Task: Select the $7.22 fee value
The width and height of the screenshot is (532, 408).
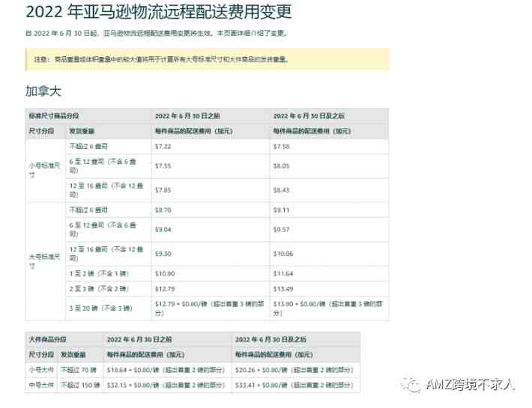Action: (x=163, y=147)
